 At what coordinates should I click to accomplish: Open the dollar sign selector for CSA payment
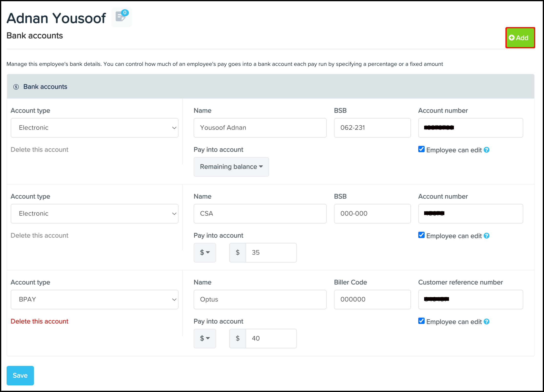coord(205,253)
